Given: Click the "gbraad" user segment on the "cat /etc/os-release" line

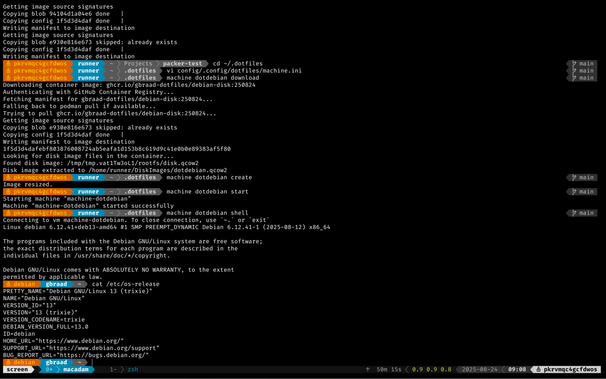Looking at the screenshot, I should (56, 284).
